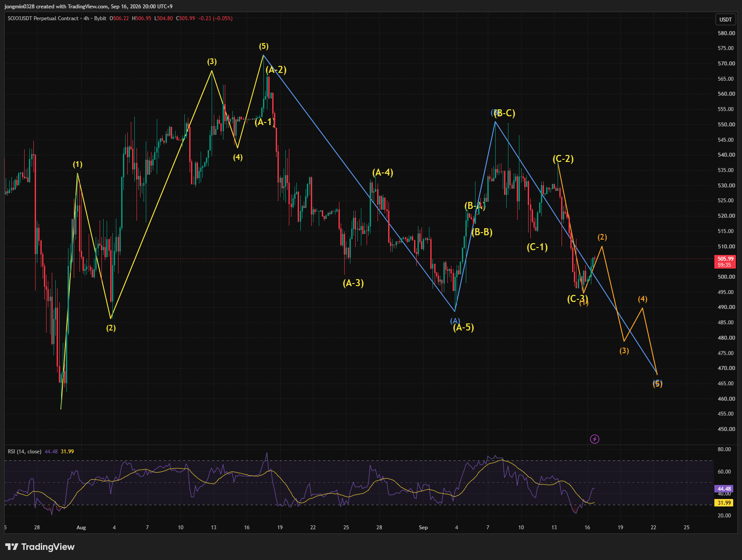Select the (A-5) wave label
The width and height of the screenshot is (742, 560).
[x=464, y=327]
